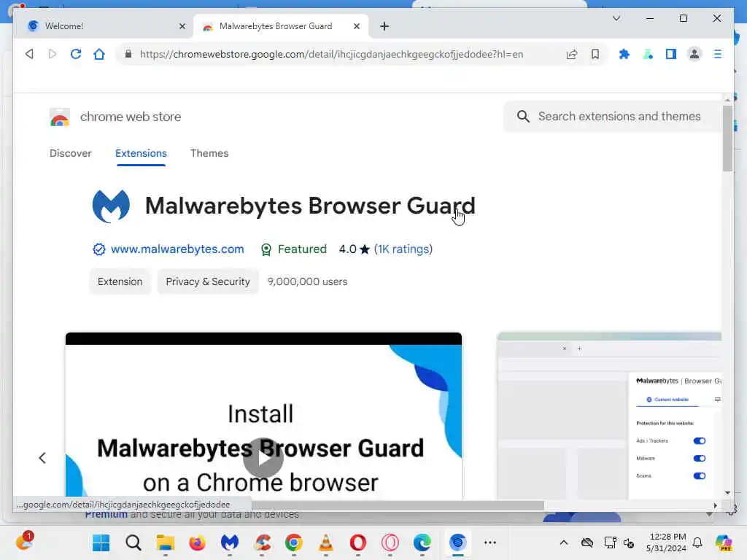Open the Extensions puzzle-piece menu
This screenshot has height=560, width=747.
pos(624,54)
